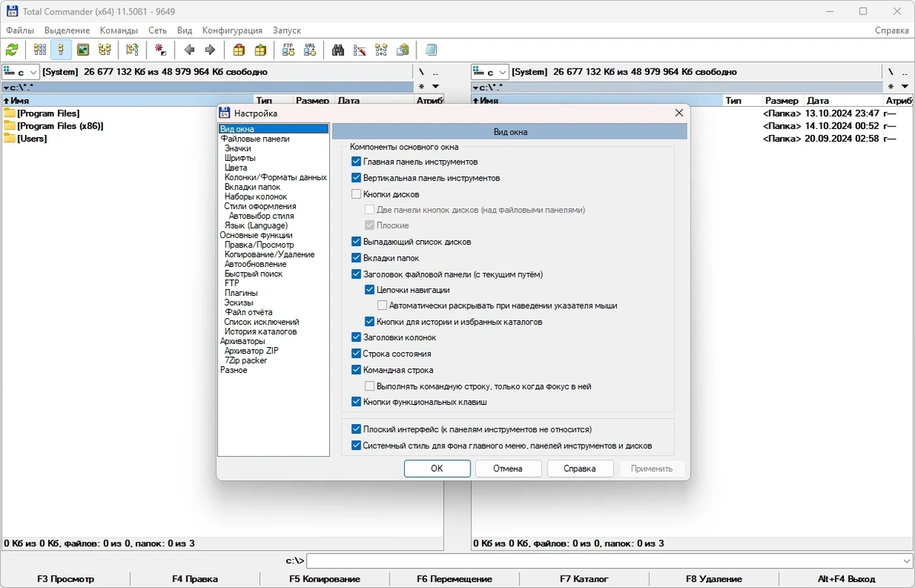
Task: Select 'Быстрый поиск' settings category
Action: (x=253, y=274)
